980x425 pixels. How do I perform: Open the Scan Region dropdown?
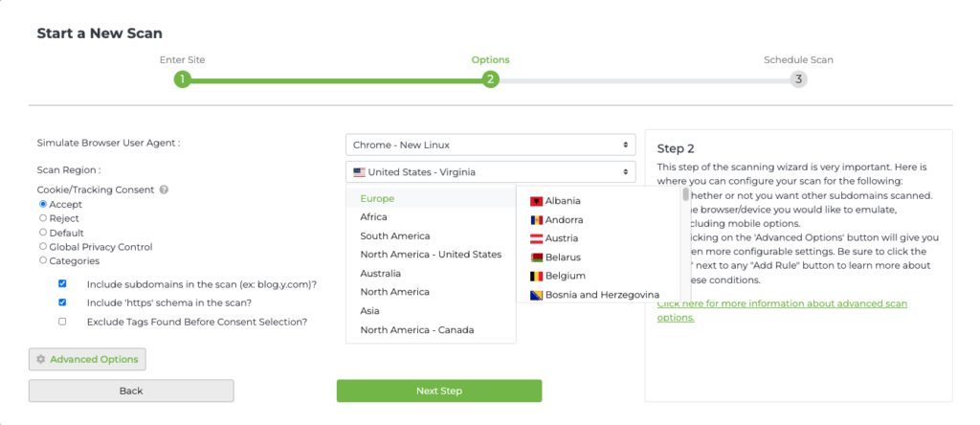[490, 172]
